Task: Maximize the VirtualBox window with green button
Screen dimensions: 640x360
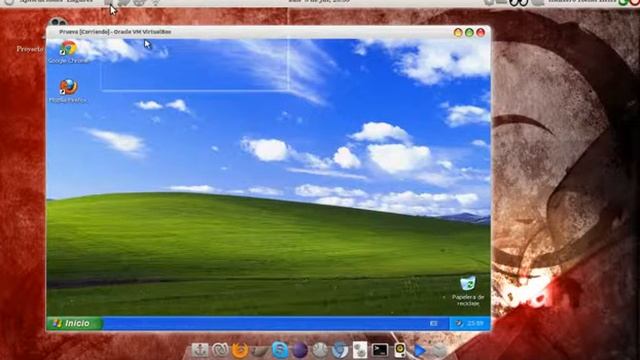Action: pos(469,32)
